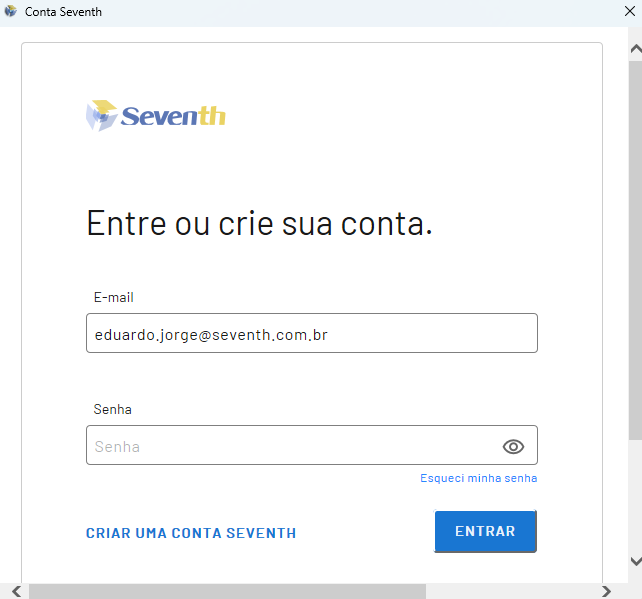642x599 pixels.
Task: Click the vertical scrollbar thumb
Action: coord(634,240)
